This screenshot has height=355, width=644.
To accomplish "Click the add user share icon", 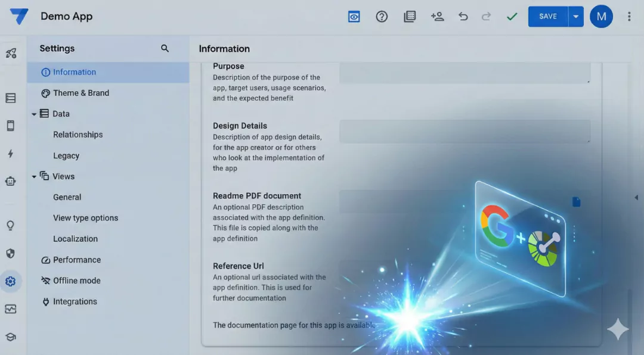I will 437,17.
